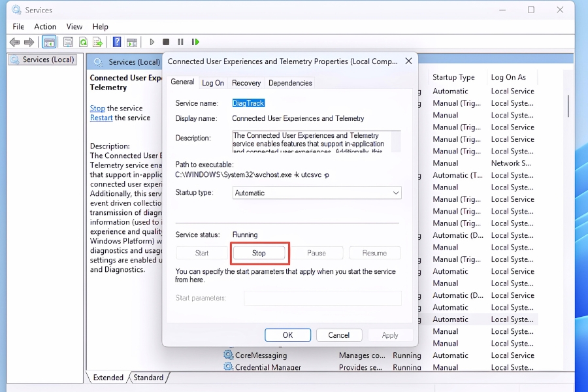Select Services (Local) in the console tree
588x392 pixels.
(x=42, y=59)
